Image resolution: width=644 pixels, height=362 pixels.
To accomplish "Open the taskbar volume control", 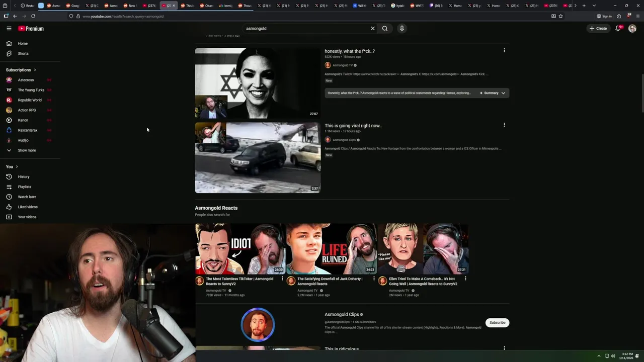I will [x=613, y=356].
